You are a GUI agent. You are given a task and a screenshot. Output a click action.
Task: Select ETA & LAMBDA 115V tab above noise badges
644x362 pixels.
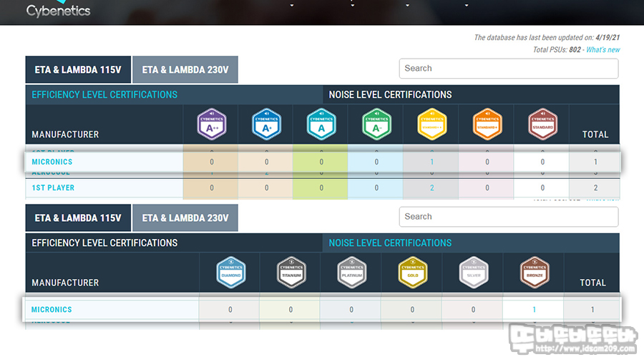click(78, 70)
